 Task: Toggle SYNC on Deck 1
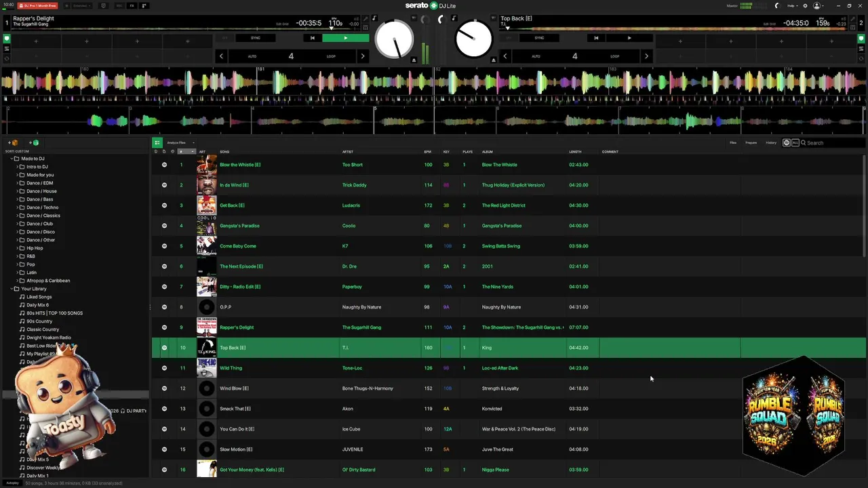click(x=256, y=38)
